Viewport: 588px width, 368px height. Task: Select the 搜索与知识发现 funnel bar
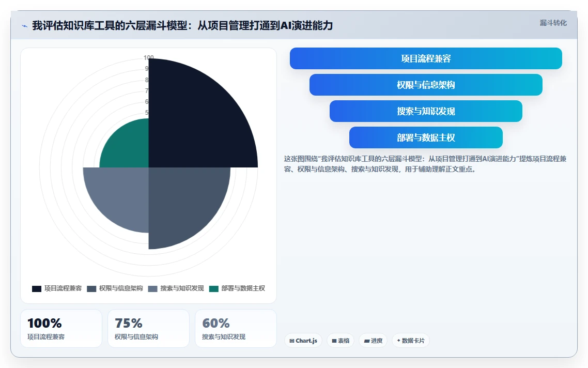(426, 111)
